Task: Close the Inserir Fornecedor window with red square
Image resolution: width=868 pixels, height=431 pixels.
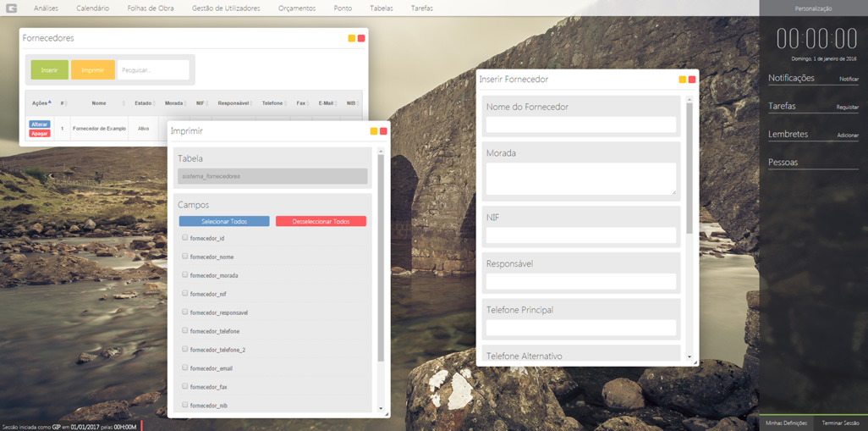Action: (x=692, y=80)
